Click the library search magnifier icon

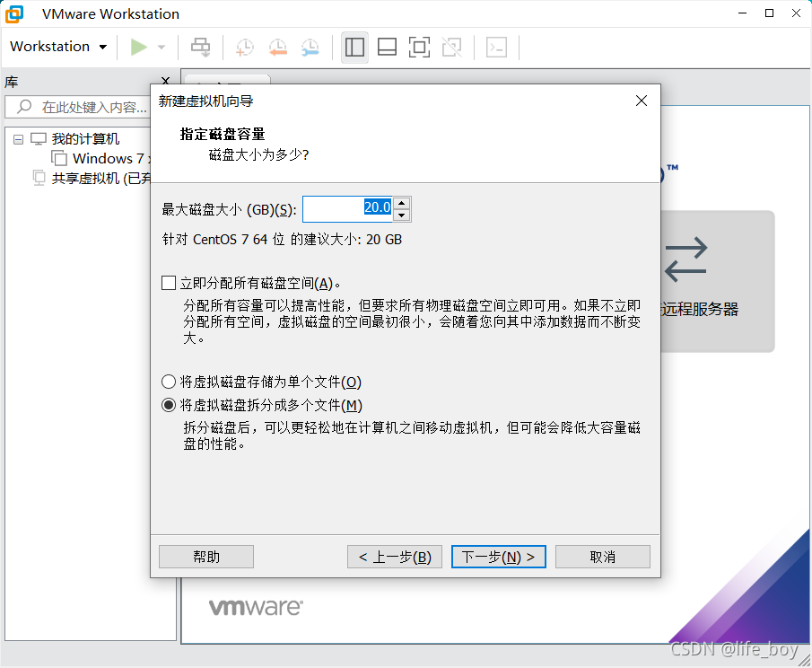point(24,107)
